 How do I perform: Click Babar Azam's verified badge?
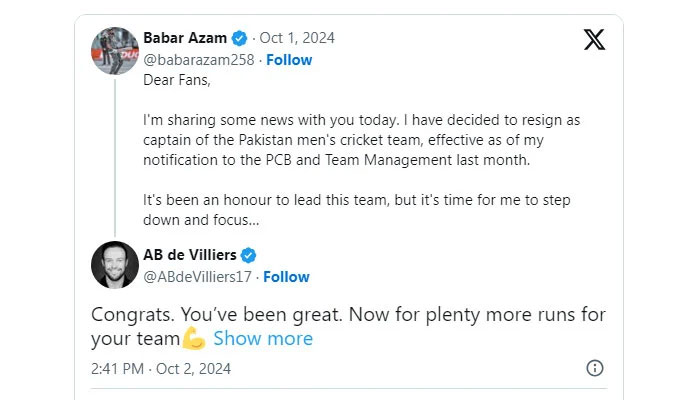[x=240, y=38]
